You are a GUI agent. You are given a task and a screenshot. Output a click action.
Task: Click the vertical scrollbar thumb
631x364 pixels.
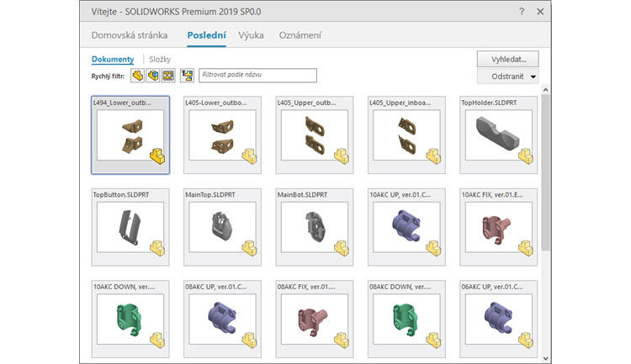pyautogui.click(x=545, y=172)
